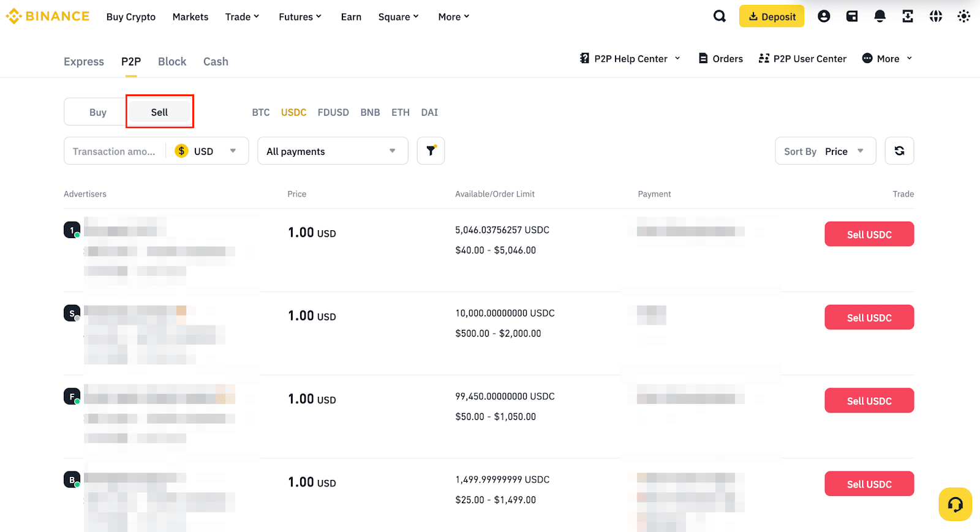Select the BNB coin tab
980x532 pixels.
[370, 112]
